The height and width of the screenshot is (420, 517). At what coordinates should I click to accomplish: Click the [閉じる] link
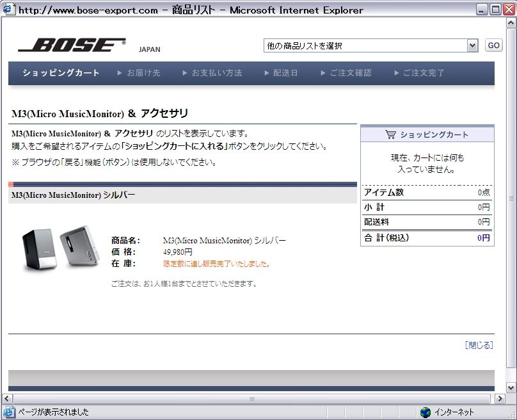click(479, 345)
